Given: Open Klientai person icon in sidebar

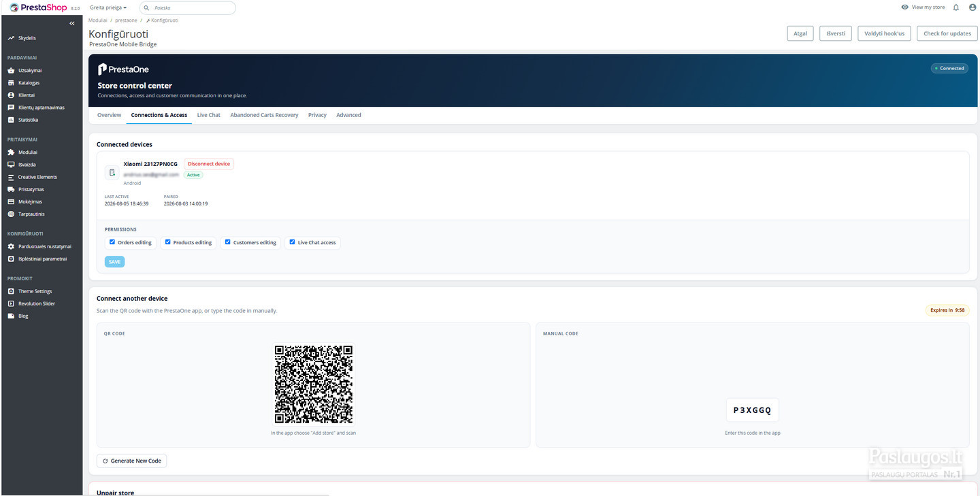Looking at the screenshot, I should pos(11,95).
